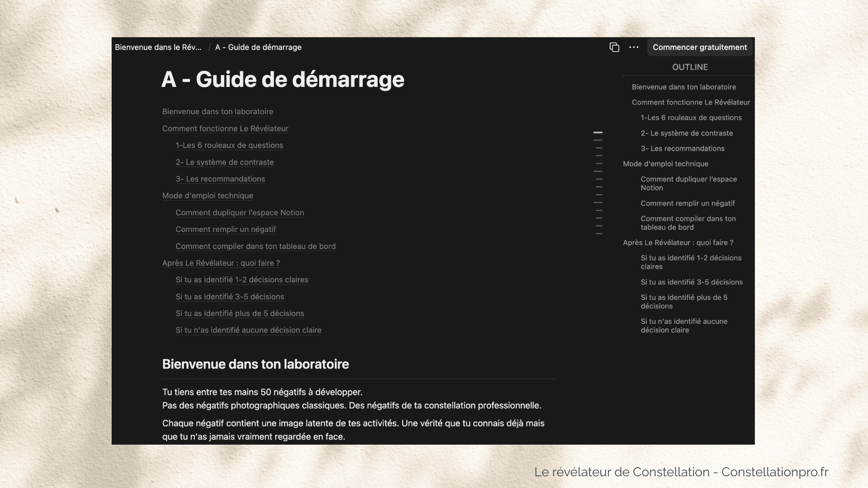
Task: Click the top highlighted minimap section marker
Action: 598,133
